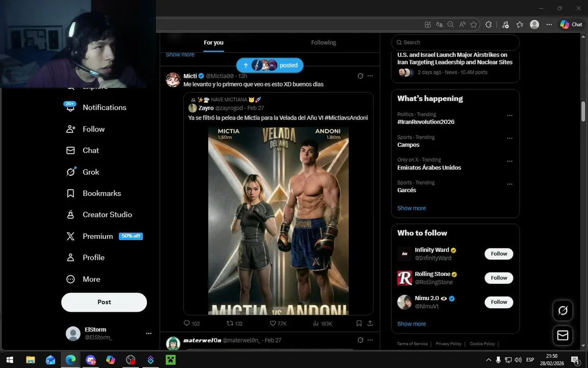Show more under What's happening

tap(411, 208)
